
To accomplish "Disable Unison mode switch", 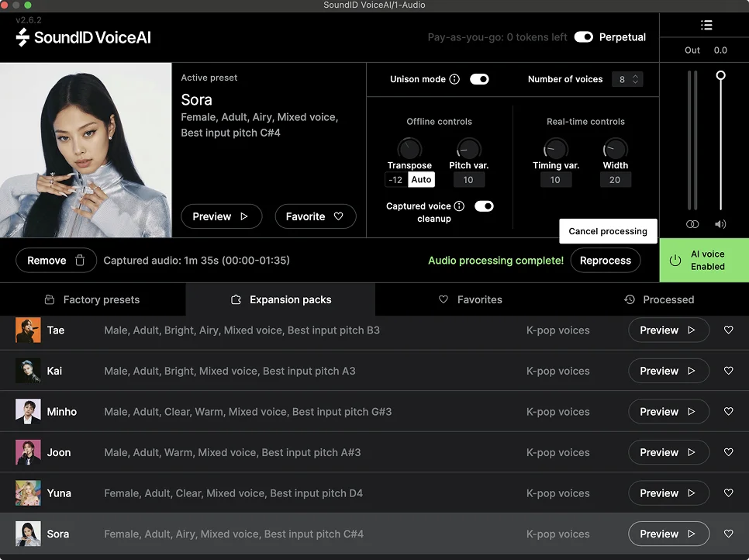I will tap(479, 79).
